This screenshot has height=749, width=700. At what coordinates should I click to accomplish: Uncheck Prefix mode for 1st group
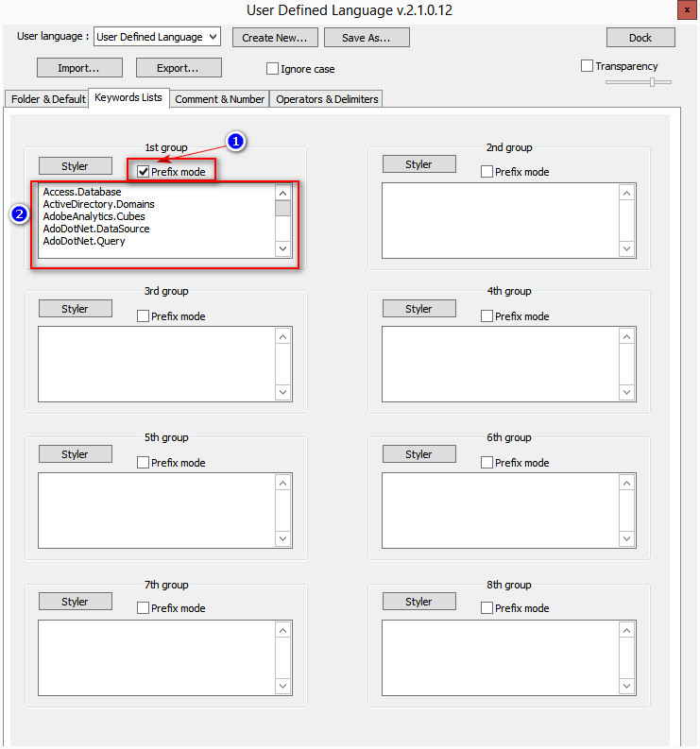(144, 172)
